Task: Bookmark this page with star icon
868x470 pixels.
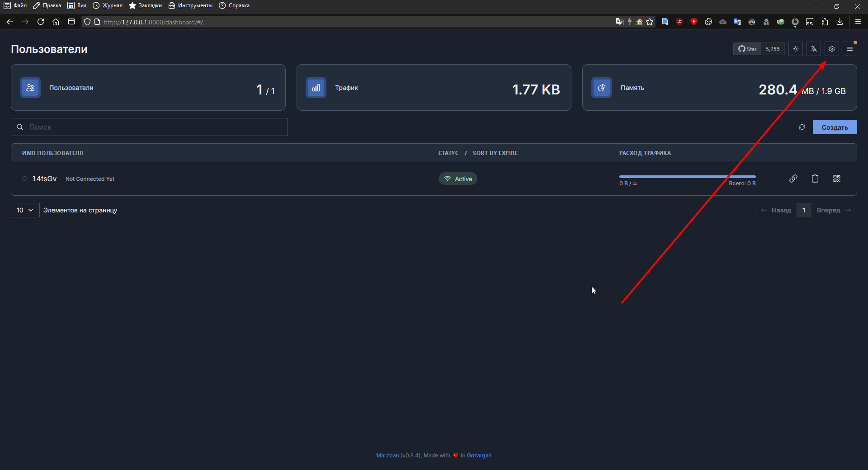Action: 650,22
